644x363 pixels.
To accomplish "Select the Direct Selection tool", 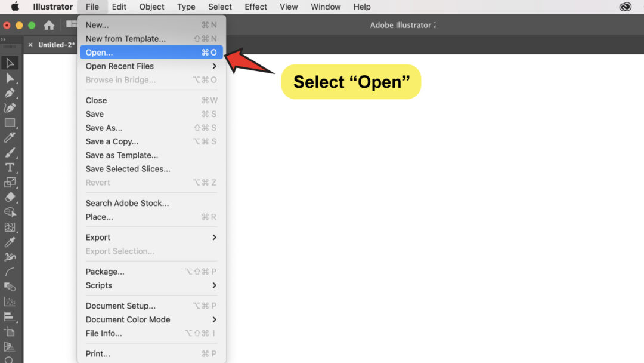I will (x=10, y=78).
